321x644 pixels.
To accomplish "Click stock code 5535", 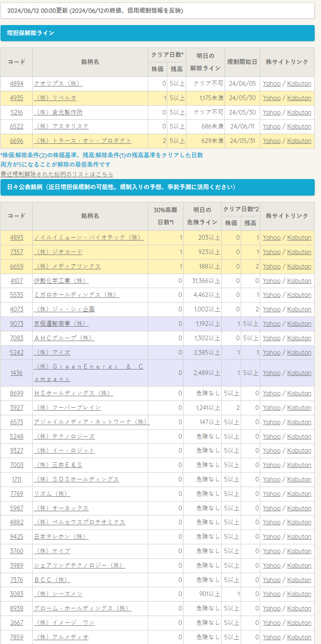I will (17, 295).
